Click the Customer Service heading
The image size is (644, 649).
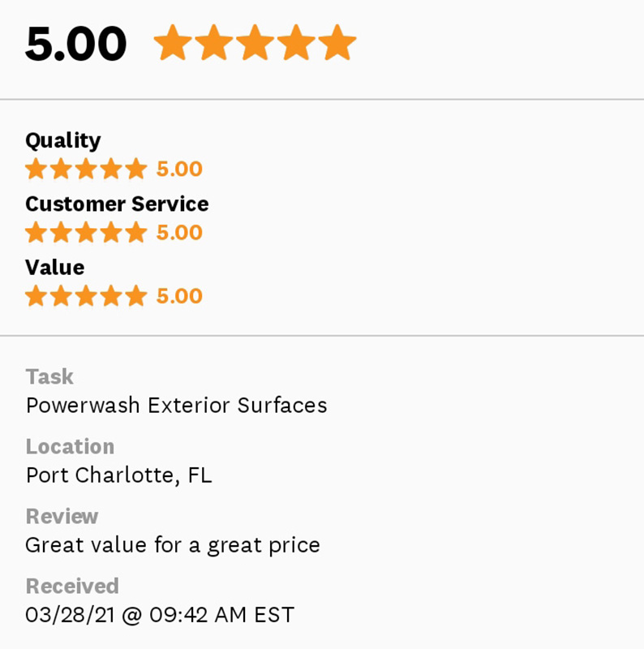click(117, 204)
